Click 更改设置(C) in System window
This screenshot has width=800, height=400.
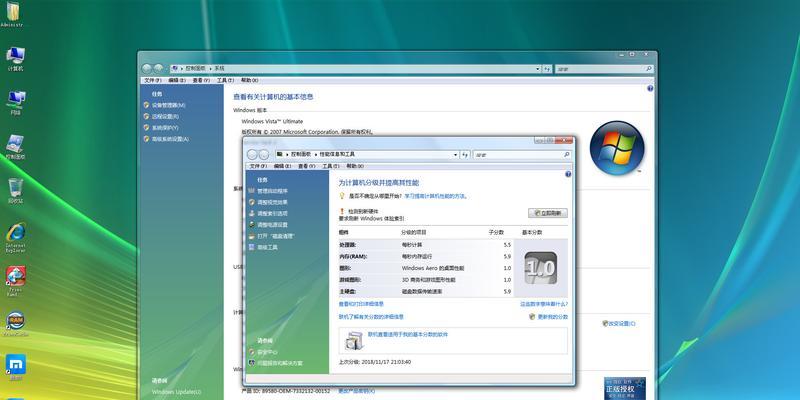tap(622, 323)
